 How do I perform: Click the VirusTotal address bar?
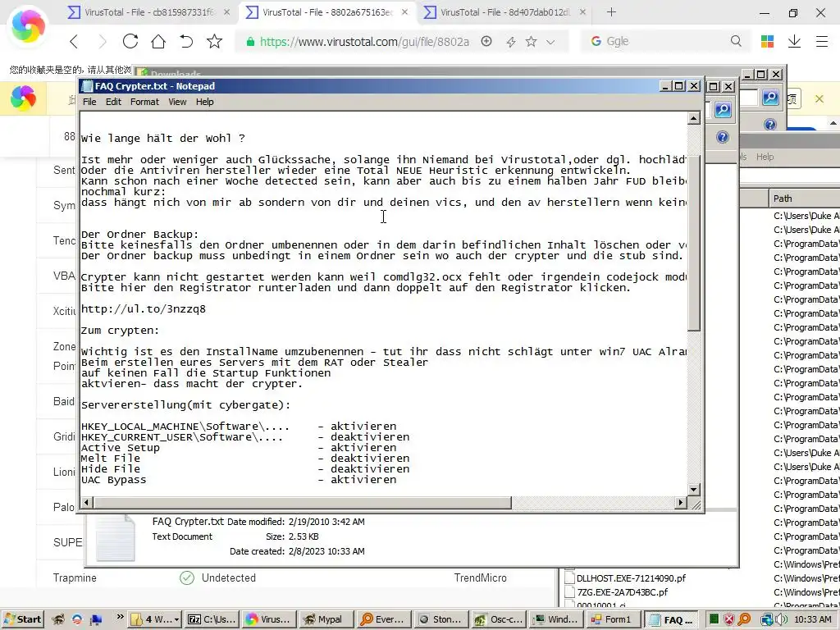coord(364,42)
